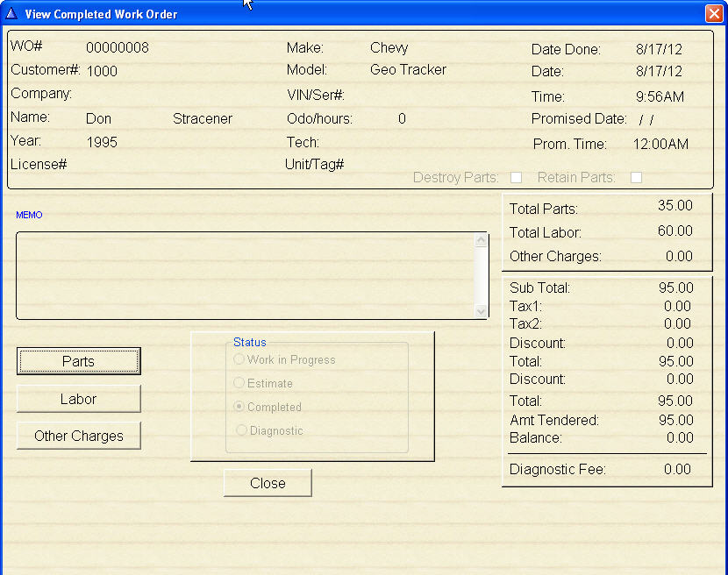Open the Parts list

tap(78, 361)
